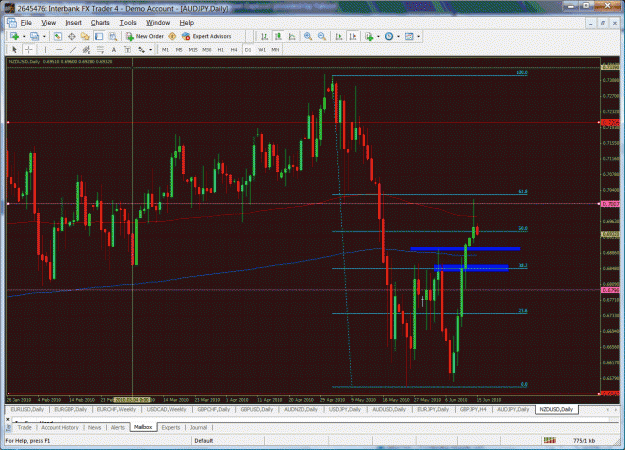Switch timeframe to MN monthly
Screen dimensions: 625x450
tap(275, 50)
